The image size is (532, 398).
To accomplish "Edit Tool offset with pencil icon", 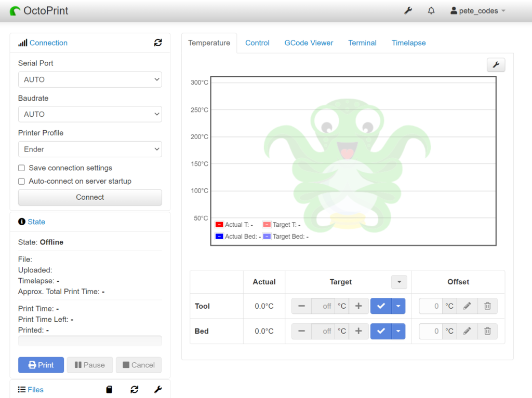I will point(467,306).
